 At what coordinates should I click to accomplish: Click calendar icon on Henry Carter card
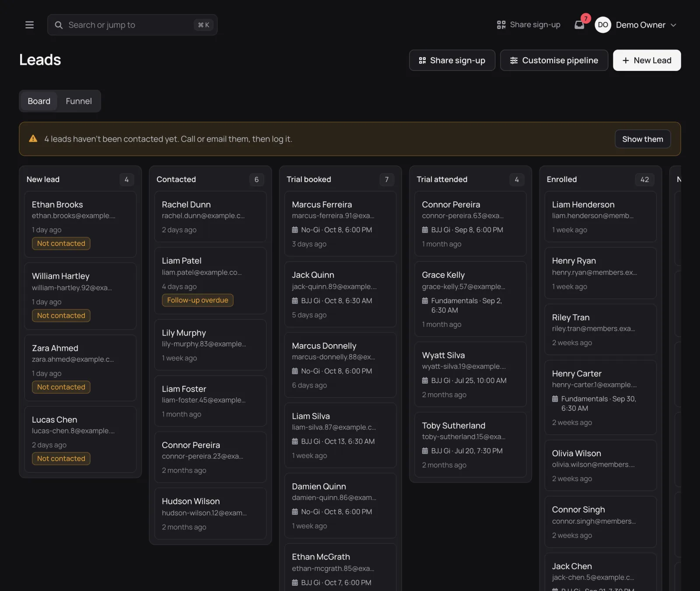[555, 399]
